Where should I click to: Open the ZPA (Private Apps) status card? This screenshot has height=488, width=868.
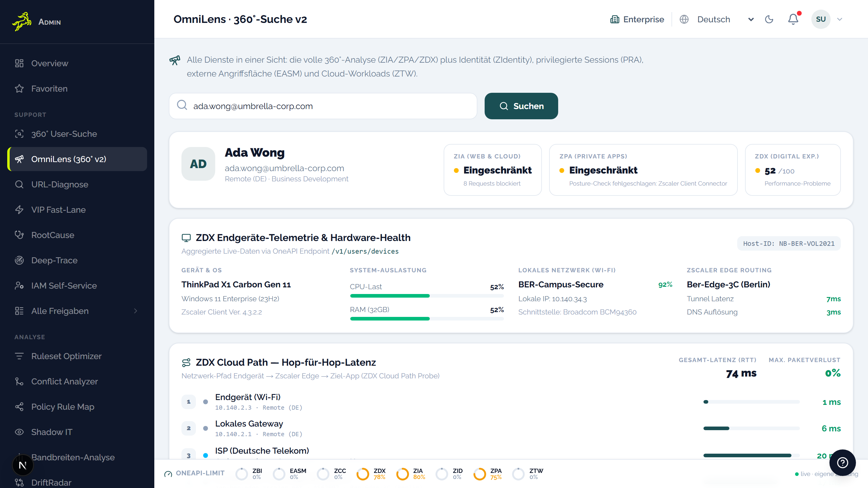click(643, 169)
